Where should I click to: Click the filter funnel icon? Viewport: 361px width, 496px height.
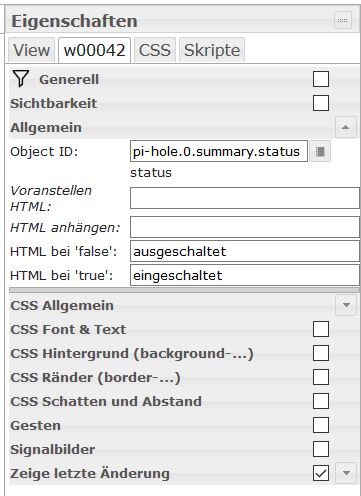[20, 79]
